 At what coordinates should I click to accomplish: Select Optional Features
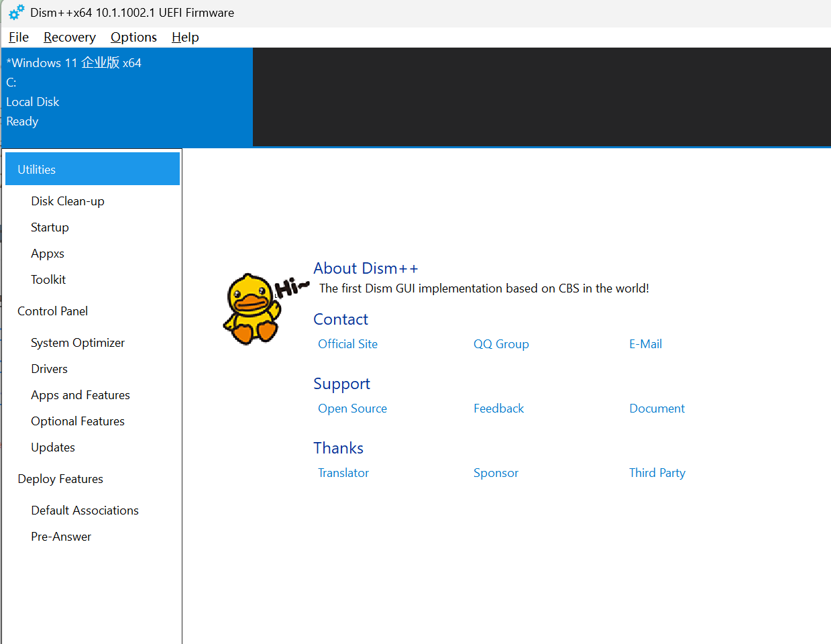pyautogui.click(x=77, y=421)
